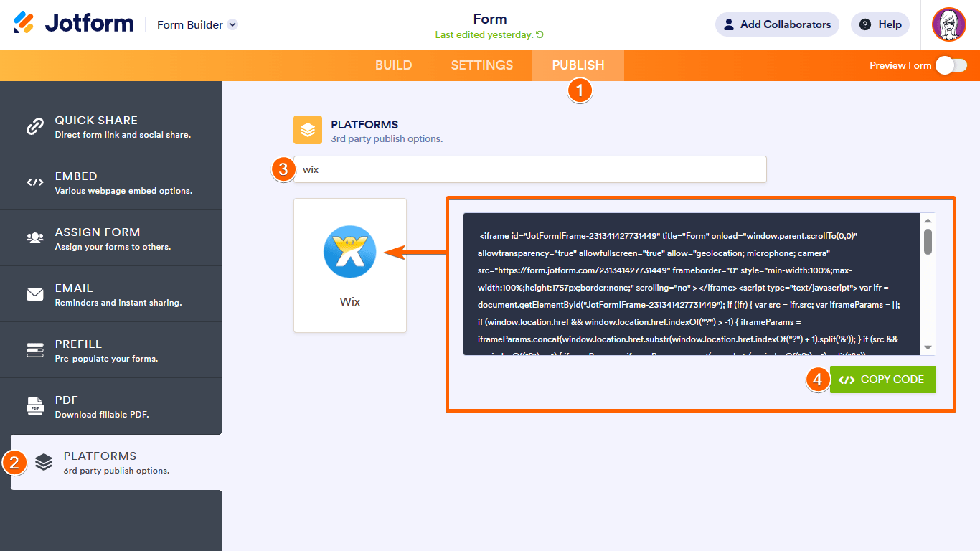The width and height of the screenshot is (980, 551).
Task: Copy the Wix embed code
Action: (883, 380)
